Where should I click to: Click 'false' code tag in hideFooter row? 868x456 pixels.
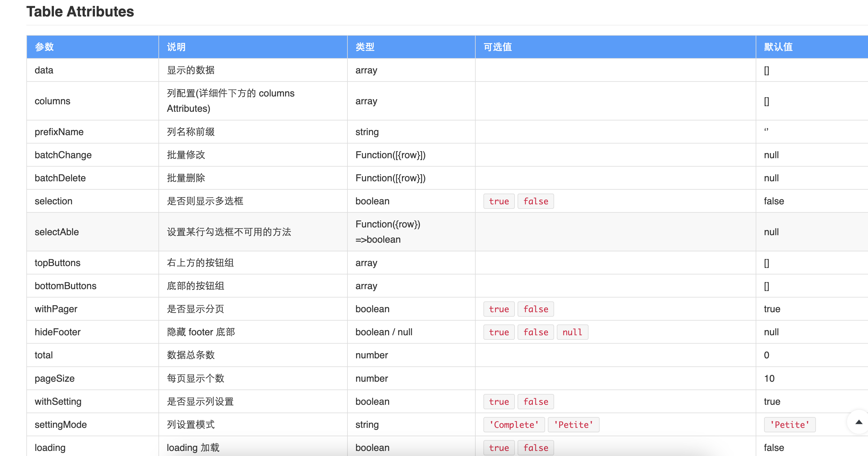coord(536,332)
